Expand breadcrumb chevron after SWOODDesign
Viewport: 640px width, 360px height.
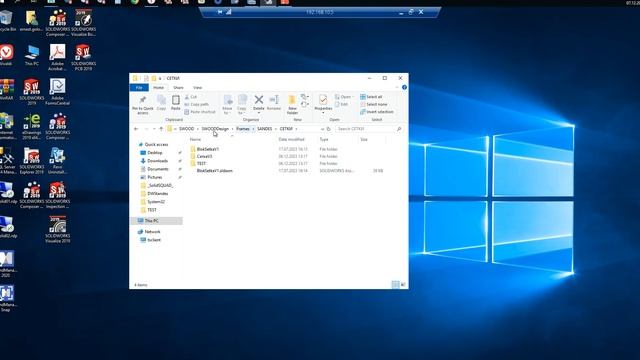click(232, 129)
